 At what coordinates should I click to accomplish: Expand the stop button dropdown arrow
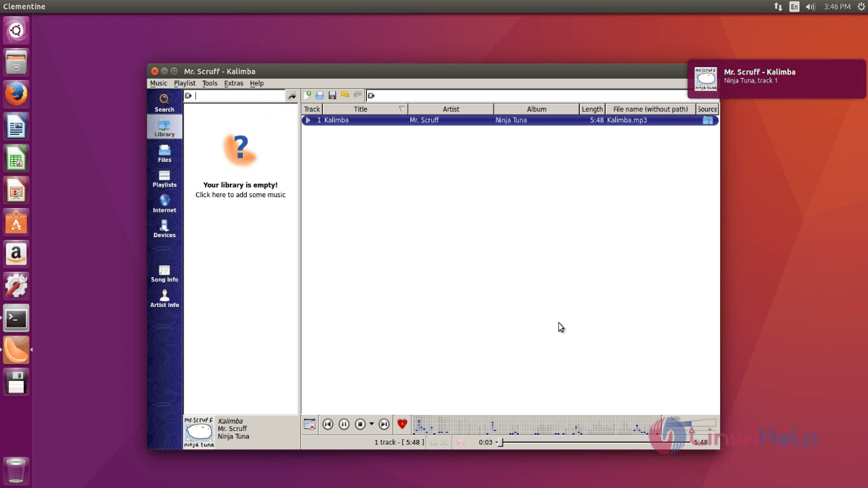372,424
